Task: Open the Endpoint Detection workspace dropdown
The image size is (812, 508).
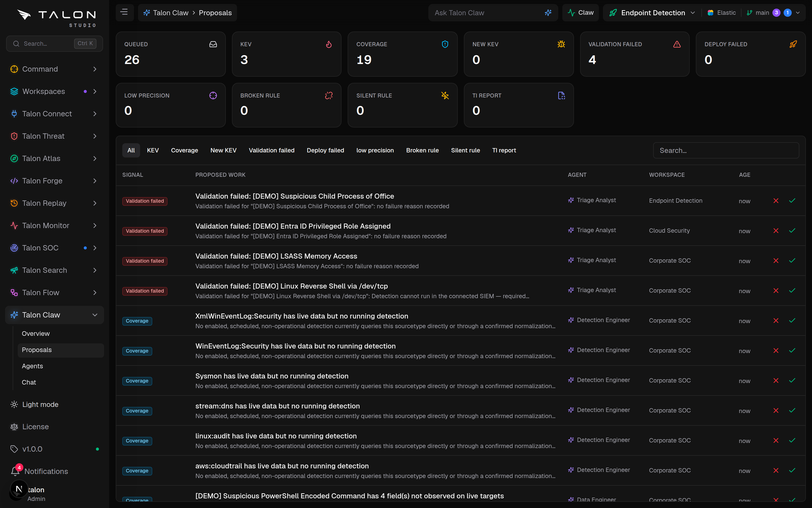Action: [652, 13]
